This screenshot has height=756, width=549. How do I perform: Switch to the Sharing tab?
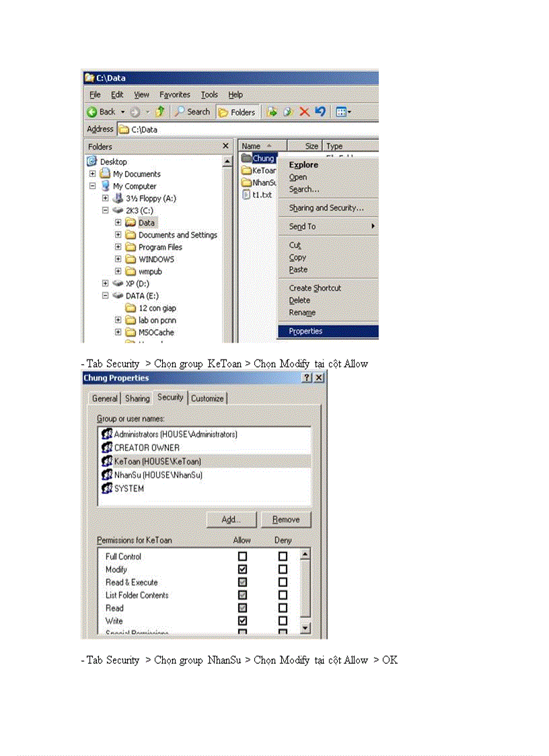coord(137,399)
